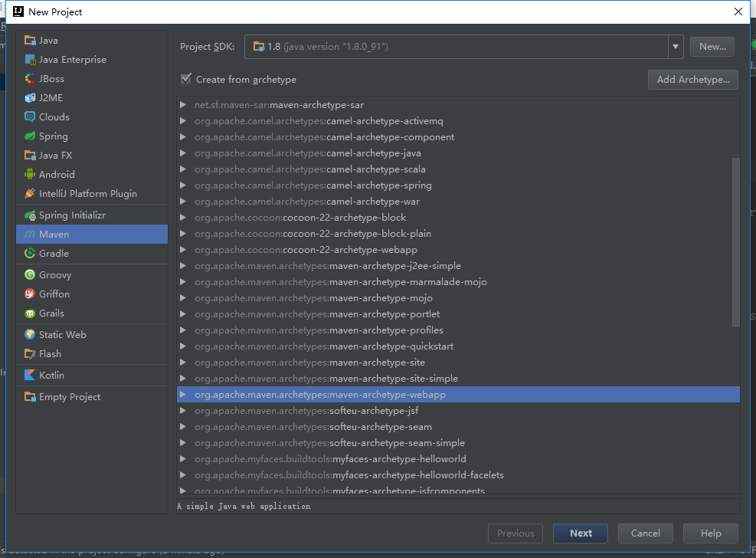Click Add Archetype... button

point(693,80)
